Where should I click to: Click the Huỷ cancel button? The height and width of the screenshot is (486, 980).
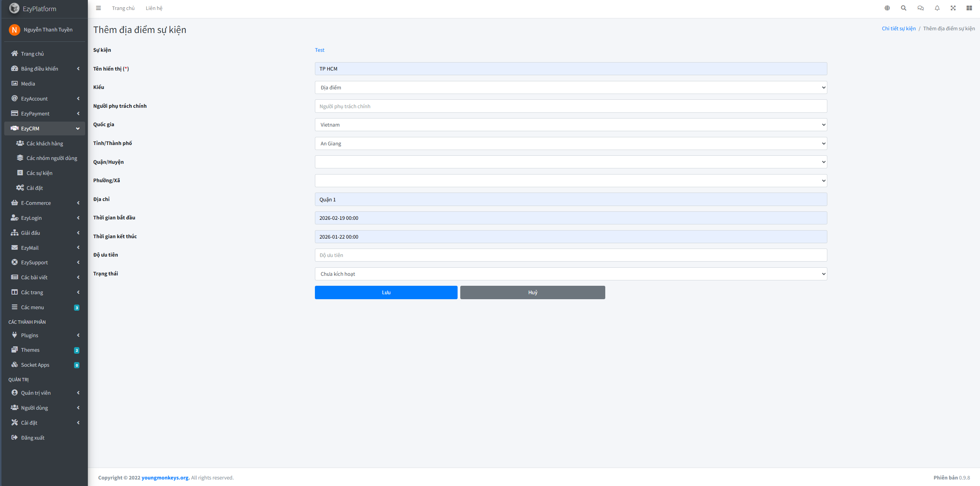coord(532,292)
